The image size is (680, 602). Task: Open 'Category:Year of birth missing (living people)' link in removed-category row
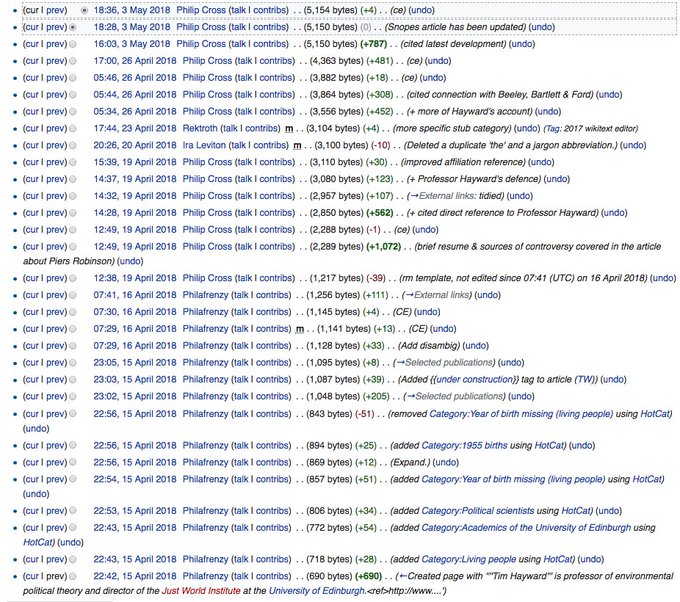pyautogui.click(x=521, y=414)
